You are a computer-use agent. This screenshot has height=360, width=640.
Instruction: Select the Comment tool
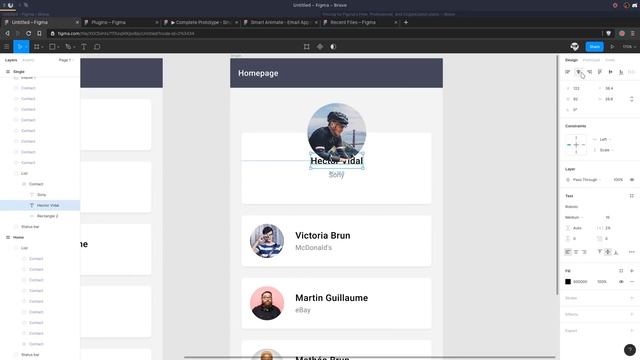coord(97,47)
